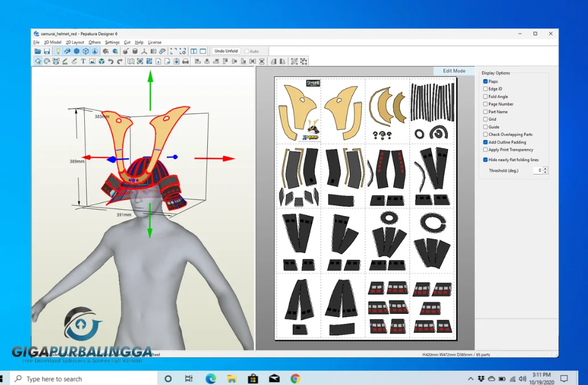Click the three-axis coordinate icon
This screenshot has height=385, width=588.
[144, 52]
